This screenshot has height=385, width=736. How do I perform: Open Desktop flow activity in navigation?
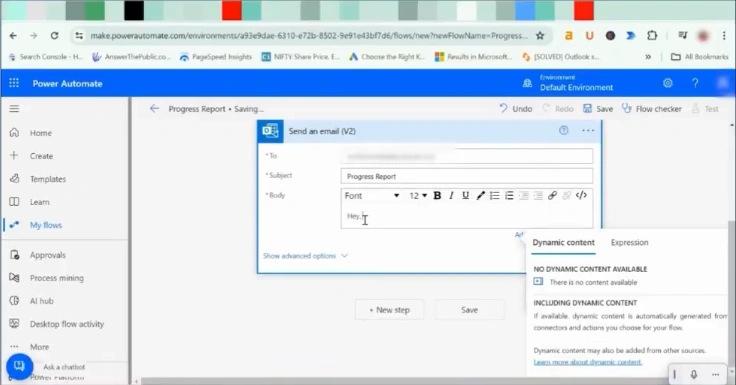(67, 324)
